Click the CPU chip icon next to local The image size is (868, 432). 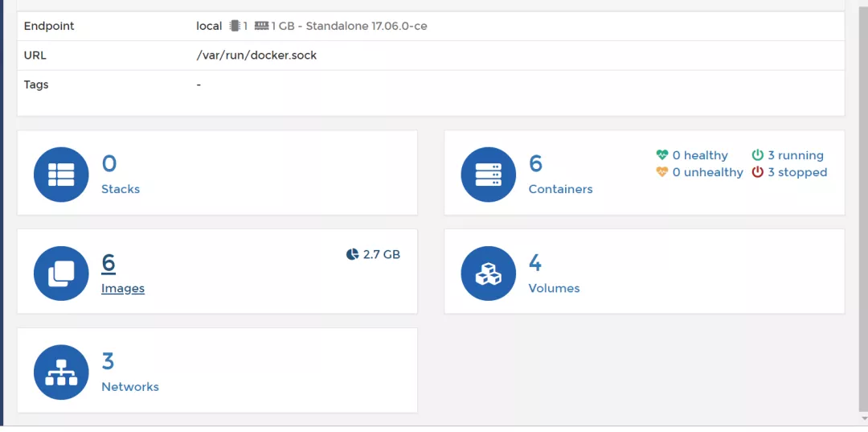pos(235,26)
